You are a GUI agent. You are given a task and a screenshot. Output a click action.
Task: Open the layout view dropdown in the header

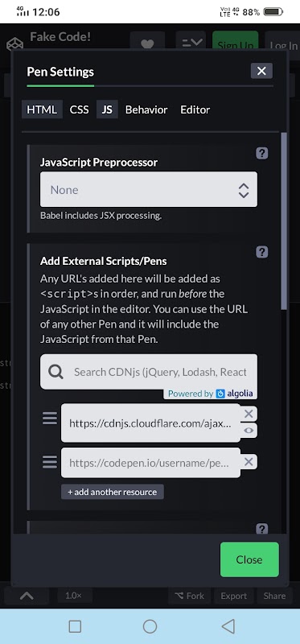pyautogui.click(x=191, y=43)
